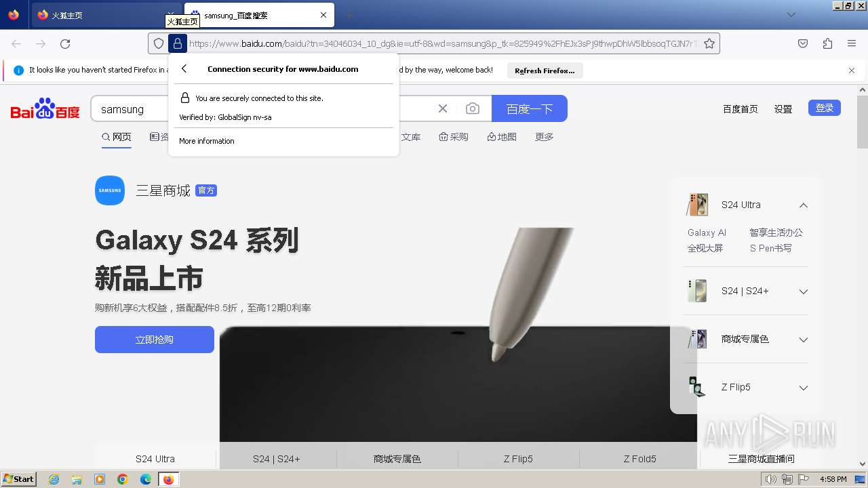868x488 pixels.
Task: Open the 三星商城 title link
Action: click(x=163, y=190)
